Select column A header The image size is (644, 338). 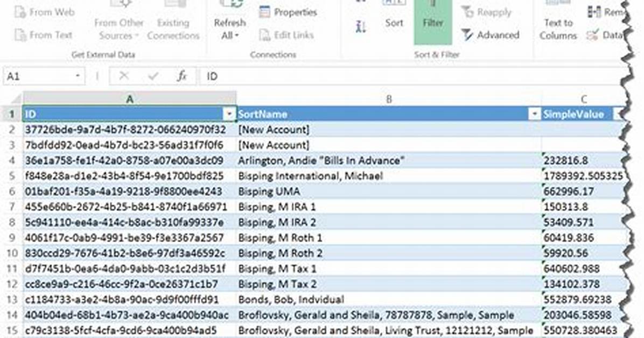coord(129,99)
